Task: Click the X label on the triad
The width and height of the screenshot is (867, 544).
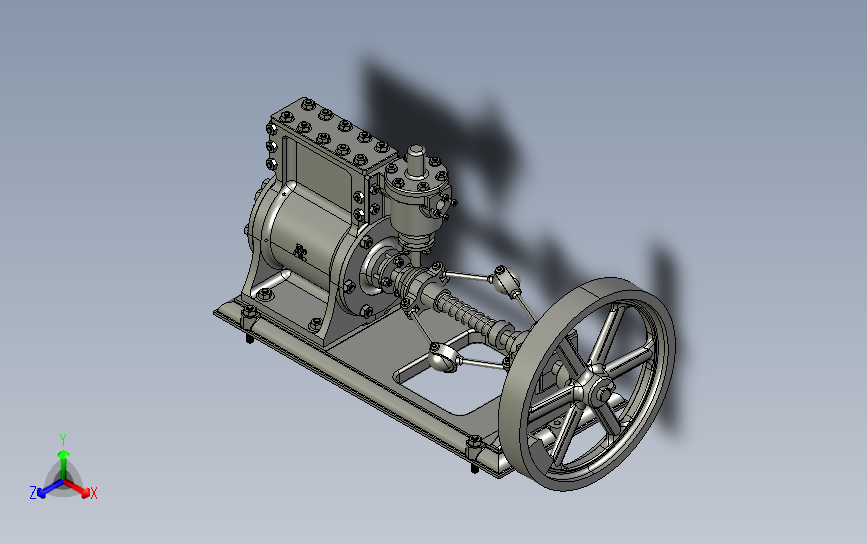Action: point(94,493)
